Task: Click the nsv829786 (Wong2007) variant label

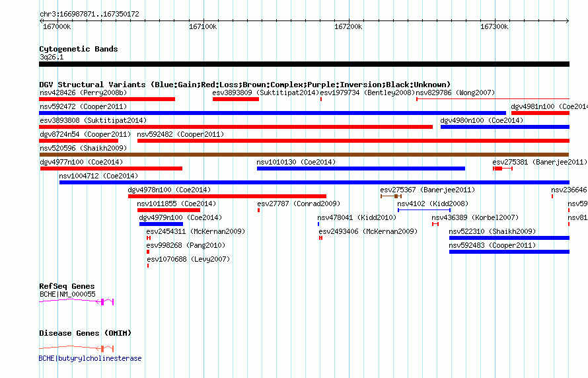Action: 455,93
